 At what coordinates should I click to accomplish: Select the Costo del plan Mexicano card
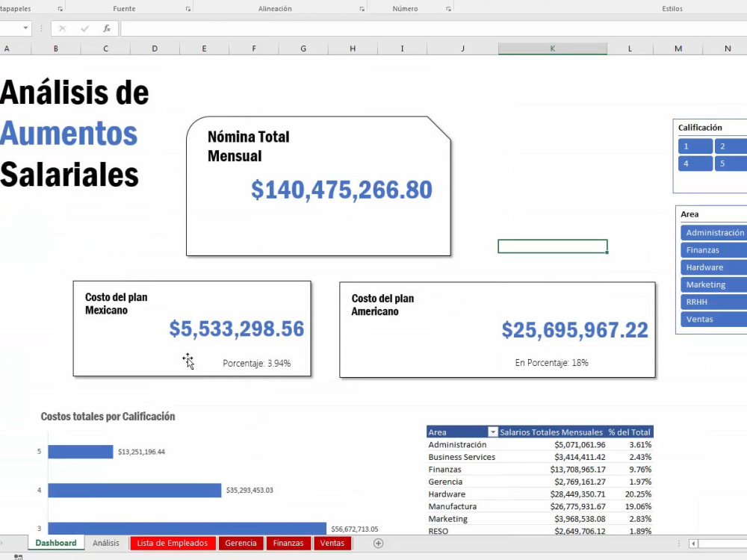192,329
